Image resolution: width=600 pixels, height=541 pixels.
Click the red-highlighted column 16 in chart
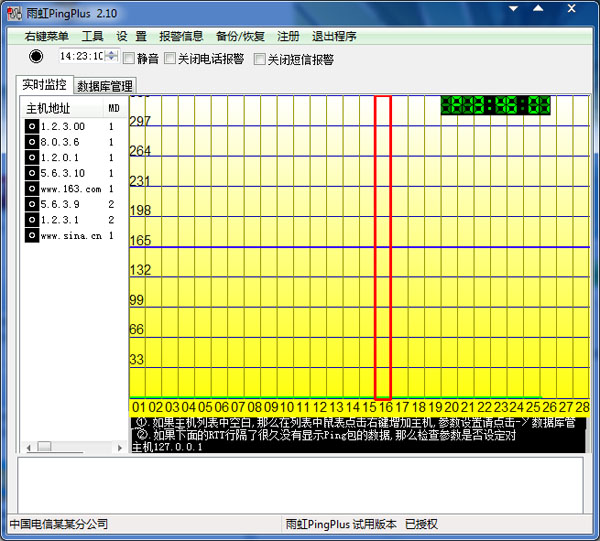(382, 248)
